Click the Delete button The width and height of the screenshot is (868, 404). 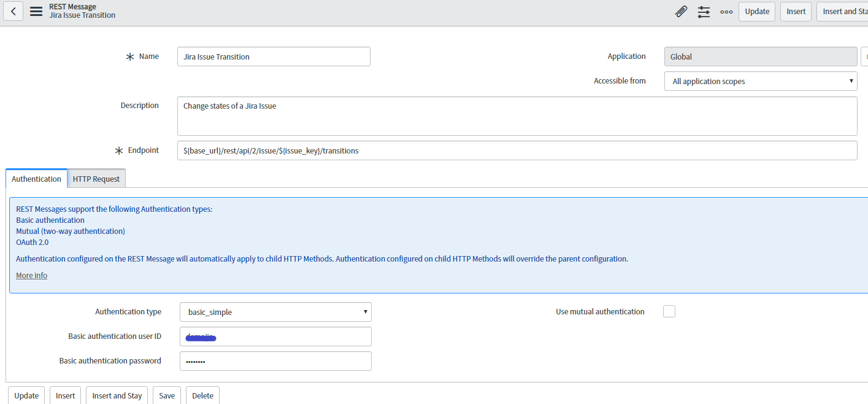(202, 395)
